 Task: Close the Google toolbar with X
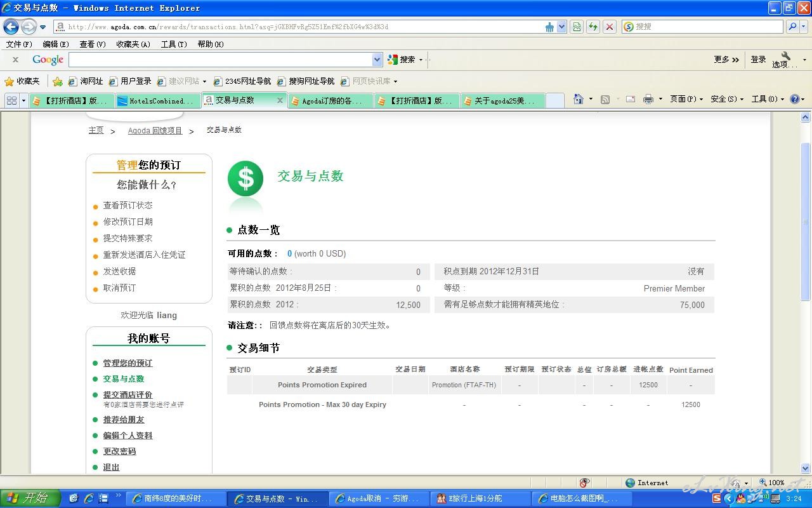tap(15, 60)
